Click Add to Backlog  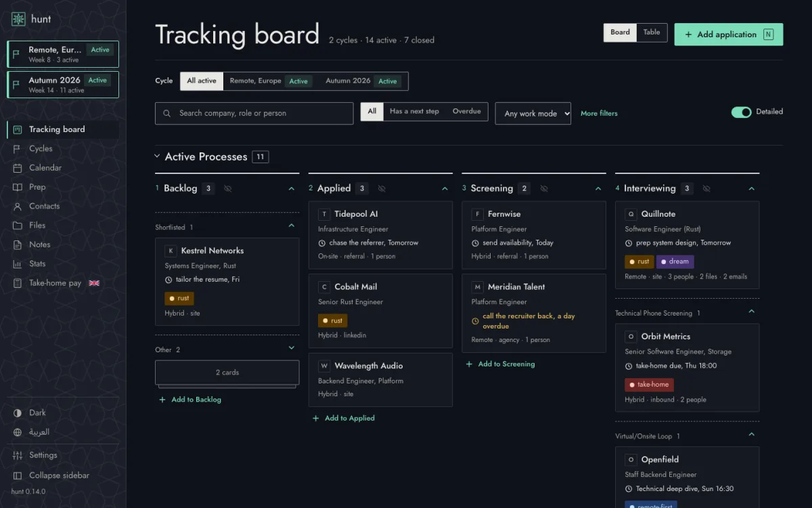pos(190,400)
